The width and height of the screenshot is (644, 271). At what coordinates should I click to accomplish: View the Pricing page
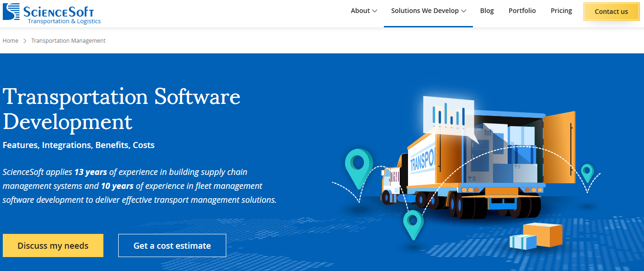click(x=561, y=11)
